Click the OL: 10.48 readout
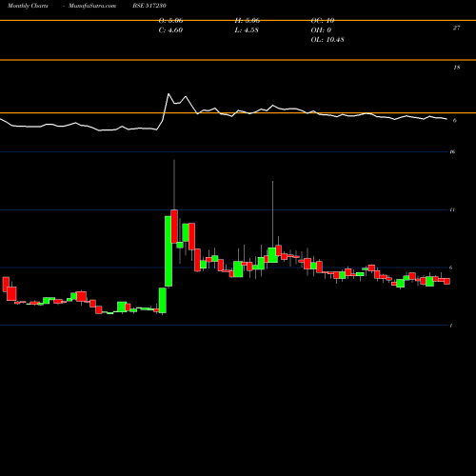The image size is (476, 476). [x=327, y=40]
